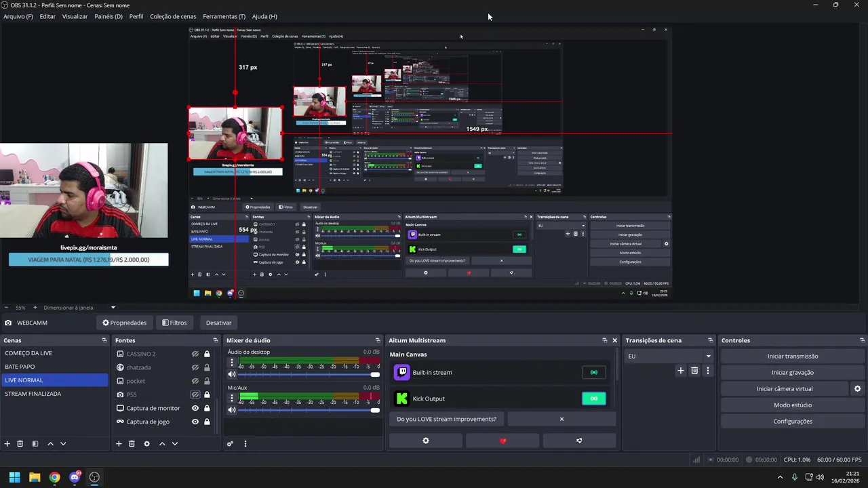Toggle the Kick Output stream button
Screen dimensions: 868x488
coord(594,399)
